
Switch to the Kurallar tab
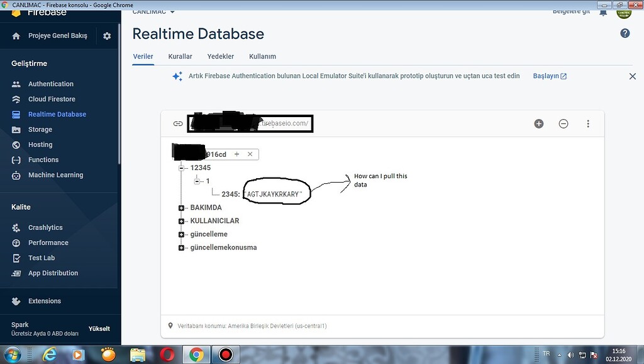tap(180, 56)
